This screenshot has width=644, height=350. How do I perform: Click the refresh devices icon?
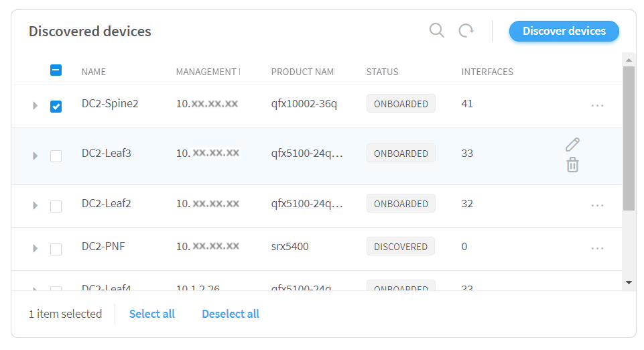click(x=466, y=31)
